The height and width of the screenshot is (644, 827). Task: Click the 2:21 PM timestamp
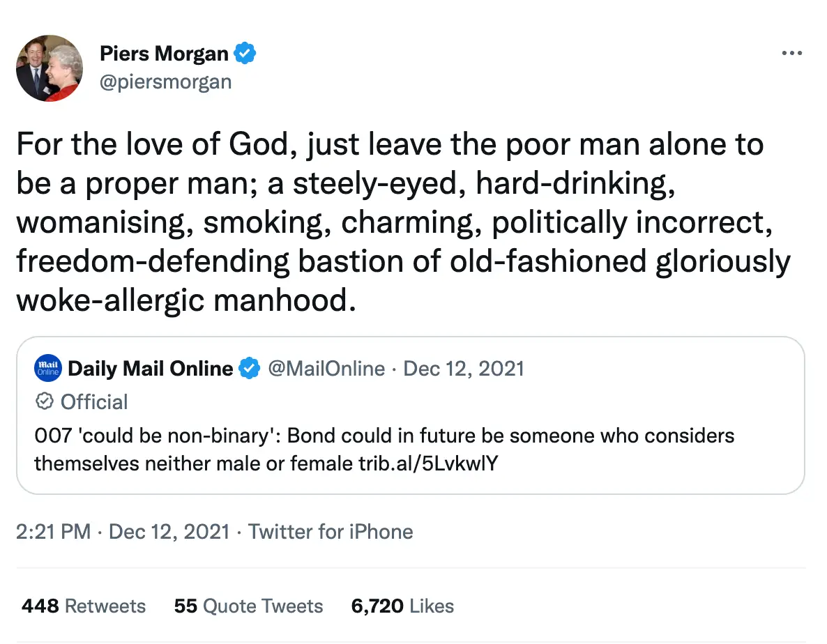click(x=52, y=531)
